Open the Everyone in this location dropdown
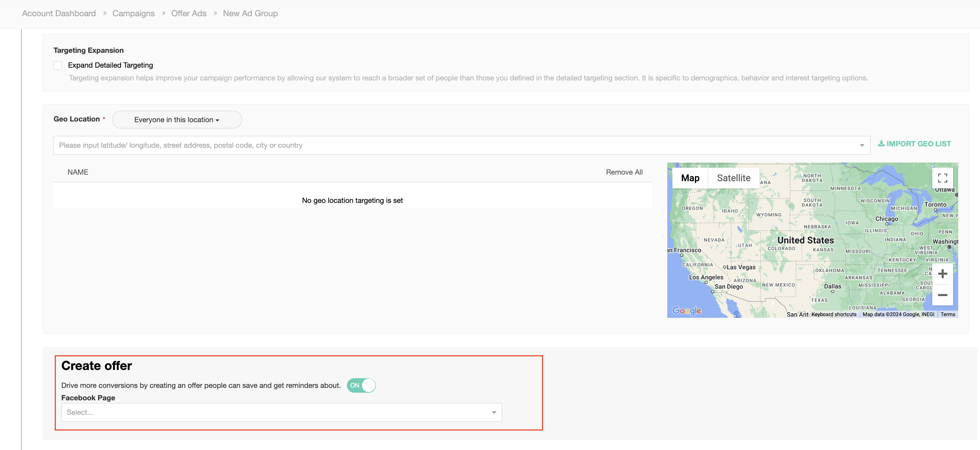 (x=177, y=120)
